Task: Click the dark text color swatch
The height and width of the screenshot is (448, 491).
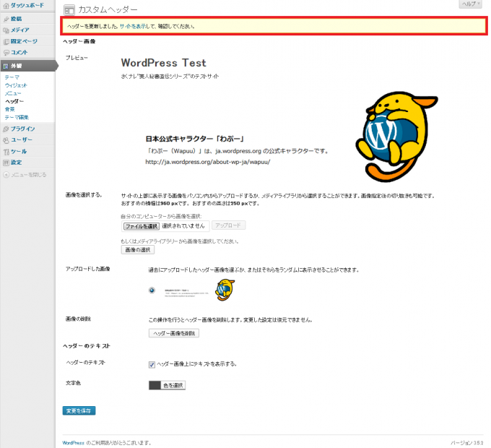Action: pos(155,385)
